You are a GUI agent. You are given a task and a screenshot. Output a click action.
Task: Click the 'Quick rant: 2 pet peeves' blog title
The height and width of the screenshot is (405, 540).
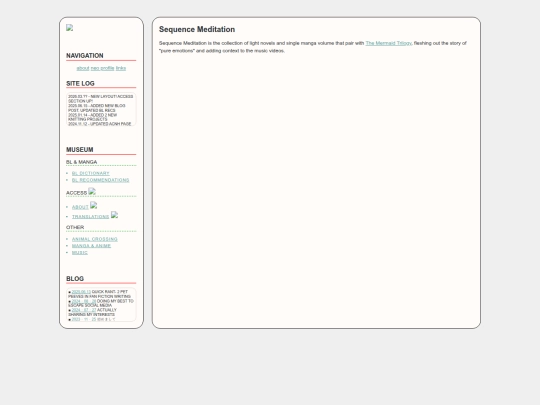[x=100, y=294]
